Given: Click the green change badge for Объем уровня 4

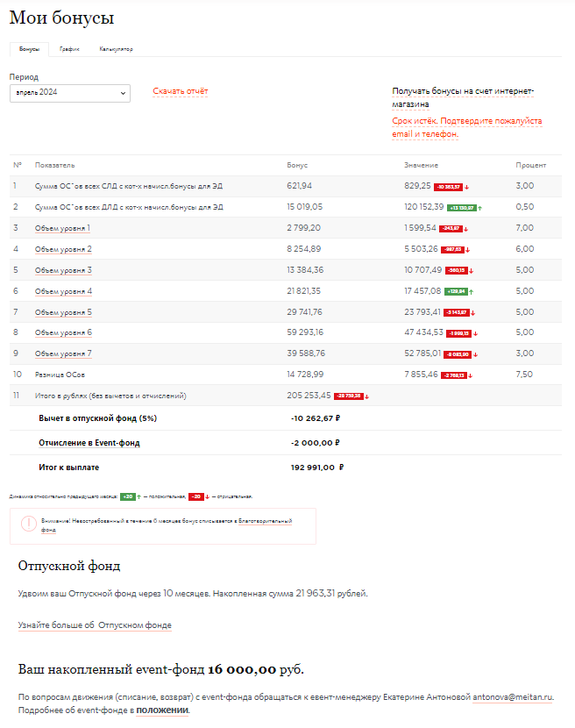Looking at the screenshot, I should click(x=456, y=291).
